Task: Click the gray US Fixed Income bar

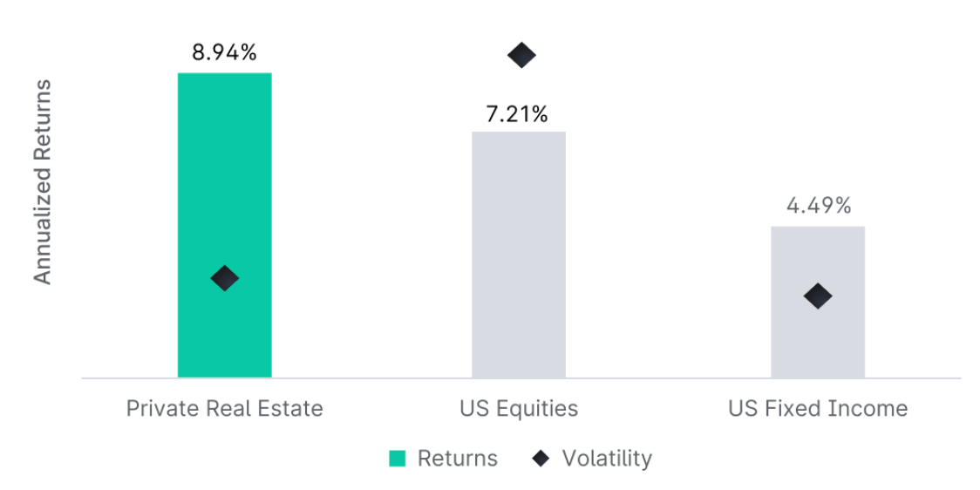Action: click(x=818, y=302)
